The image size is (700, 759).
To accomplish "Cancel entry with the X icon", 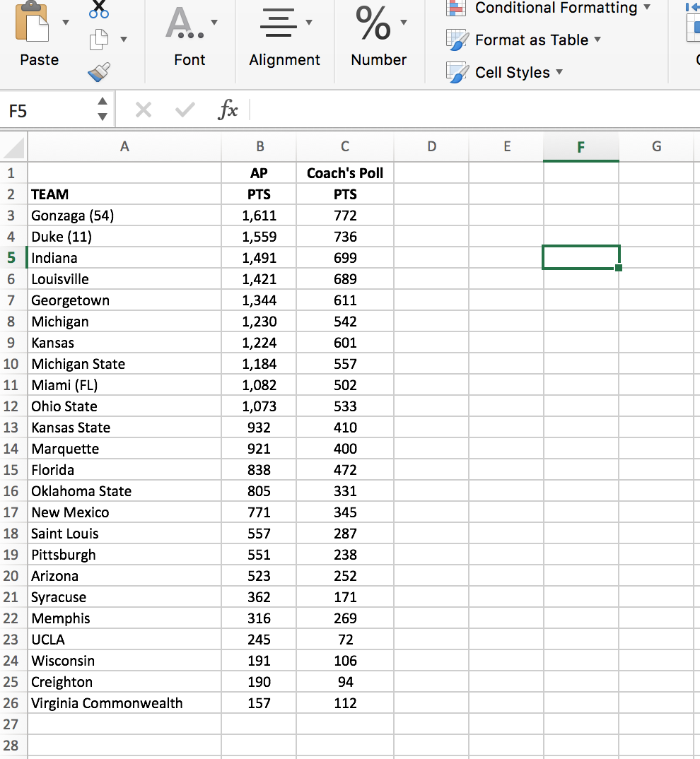I will [144, 110].
